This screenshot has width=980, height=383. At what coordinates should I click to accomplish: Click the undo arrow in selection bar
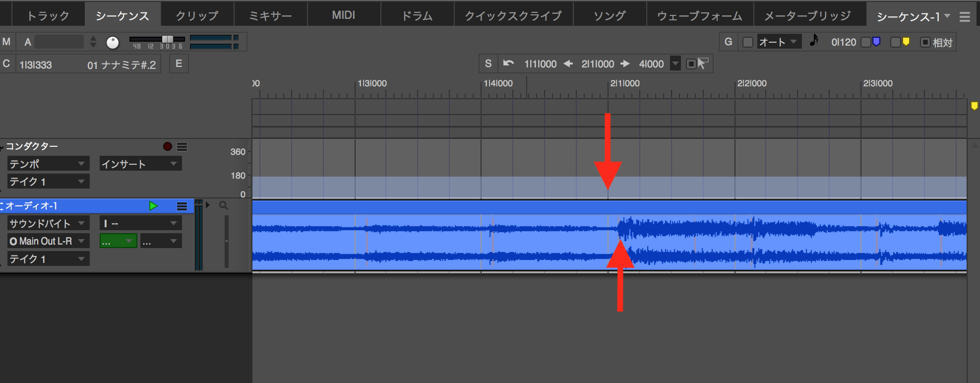click(x=508, y=64)
